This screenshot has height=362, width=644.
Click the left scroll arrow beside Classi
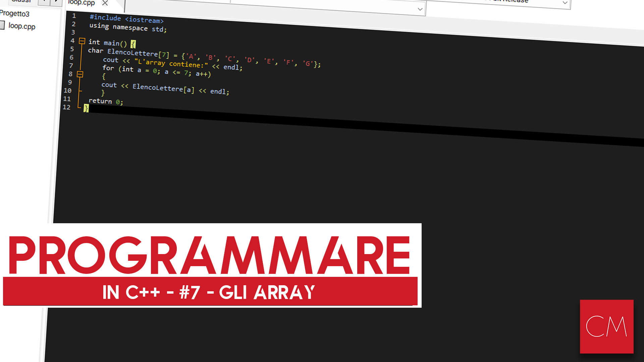click(44, 2)
